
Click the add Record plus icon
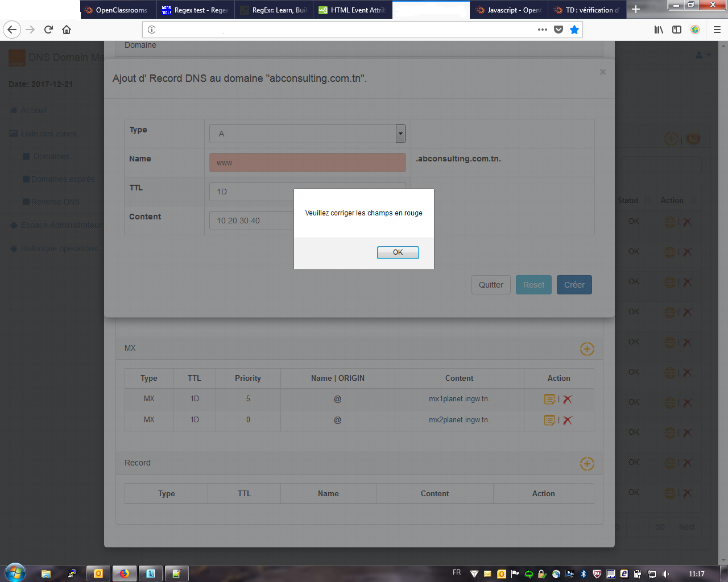coord(587,464)
